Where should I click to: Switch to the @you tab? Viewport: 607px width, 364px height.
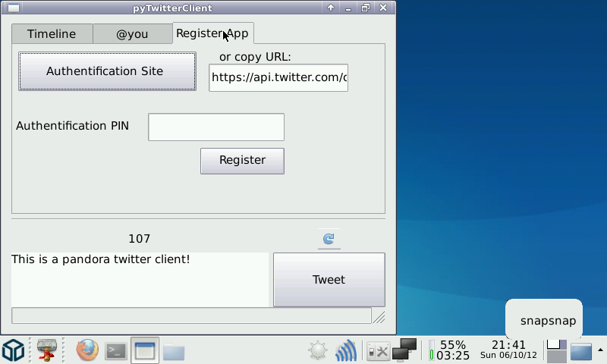(132, 34)
